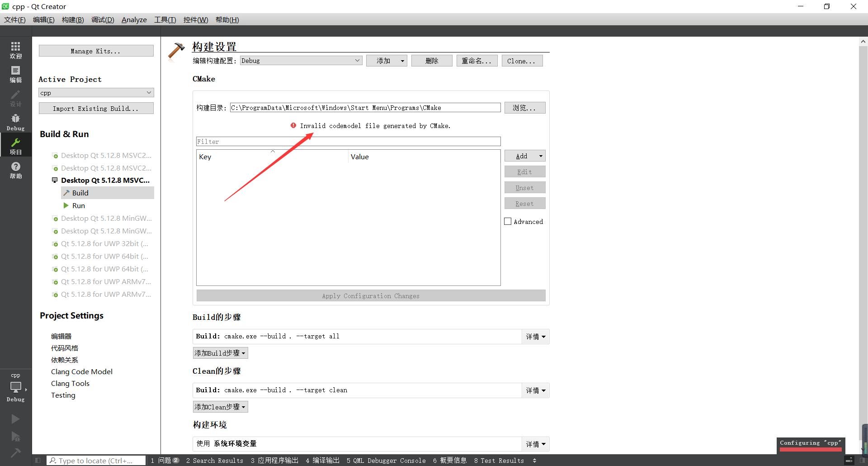Open the cpp Debug kit selector monitor icon
Viewport: 868px width, 466px height.
click(15, 387)
